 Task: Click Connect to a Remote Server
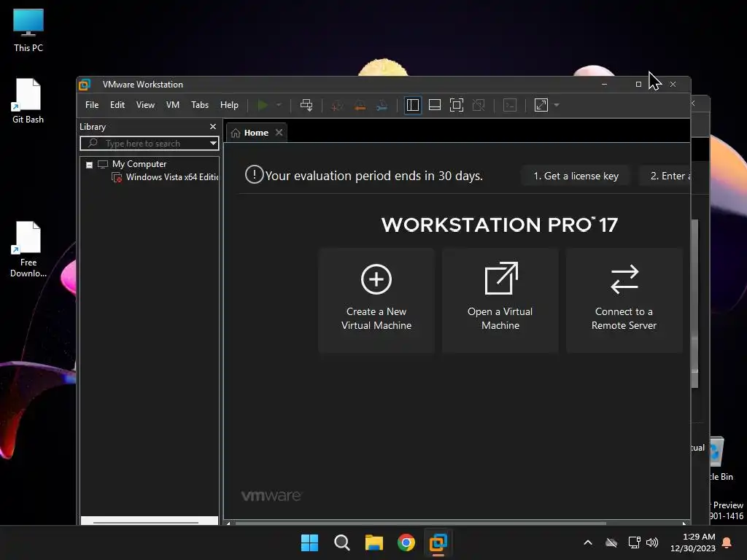click(x=624, y=300)
